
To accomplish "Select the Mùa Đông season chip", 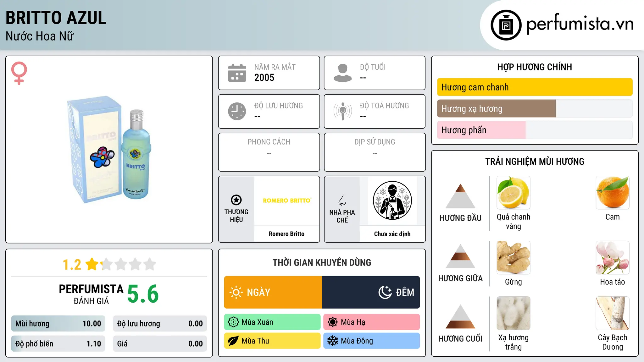I will point(372,341).
